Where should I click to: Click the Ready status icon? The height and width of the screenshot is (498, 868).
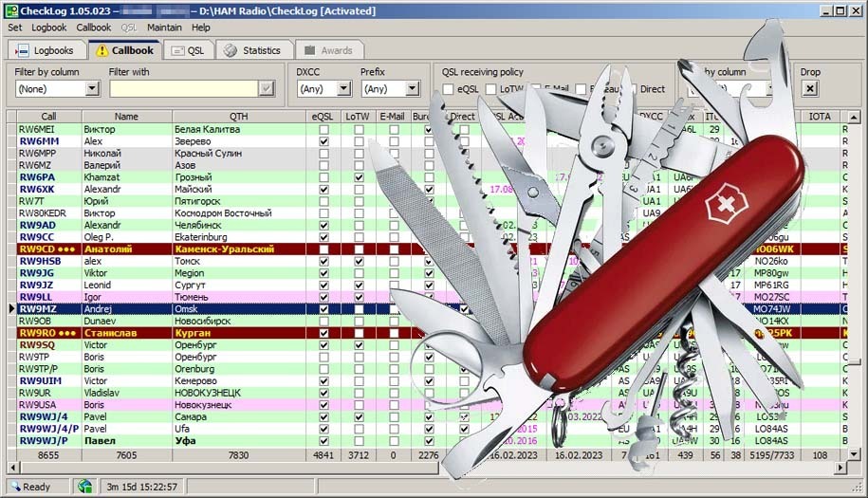[x=15, y=487]
